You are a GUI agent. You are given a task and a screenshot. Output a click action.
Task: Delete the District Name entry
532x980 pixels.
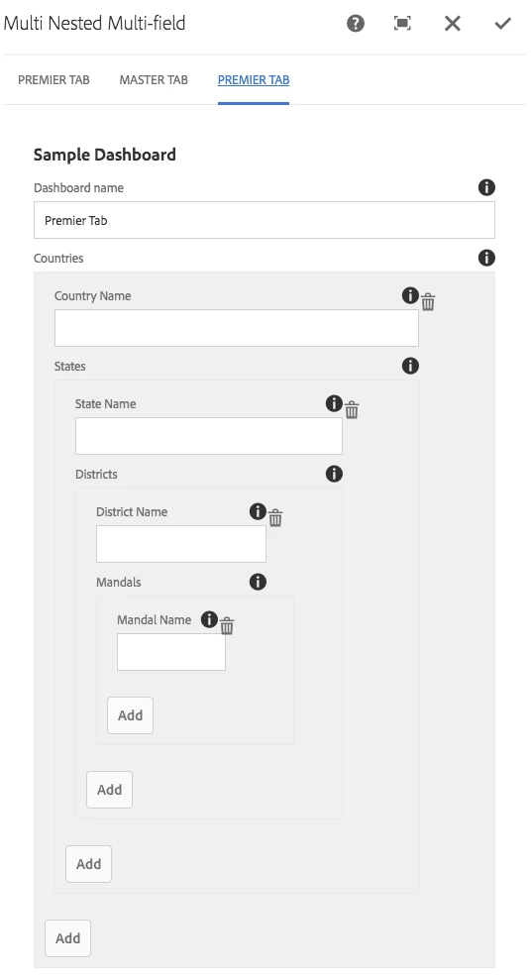[x=275, y=518]
